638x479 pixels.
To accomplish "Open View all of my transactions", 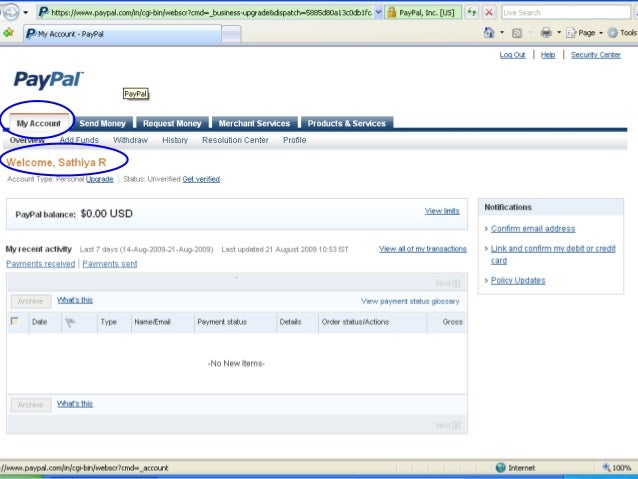I will (x=423, y=249).
